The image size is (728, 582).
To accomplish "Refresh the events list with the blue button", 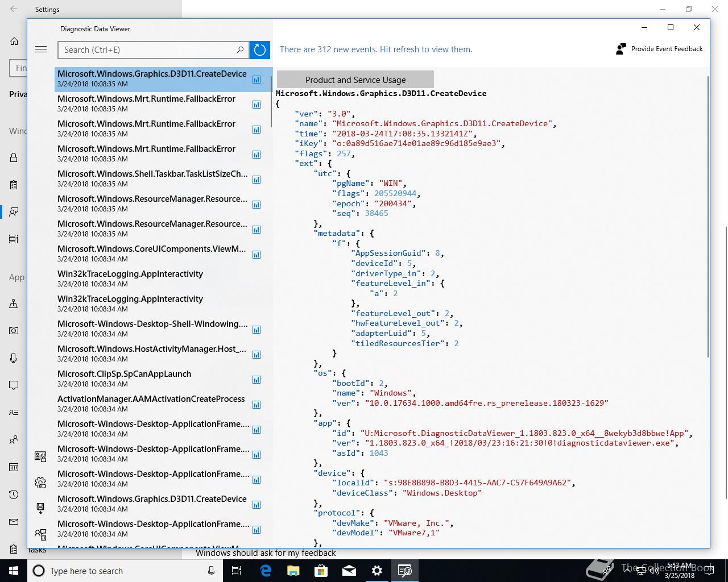I will (259, 50).
